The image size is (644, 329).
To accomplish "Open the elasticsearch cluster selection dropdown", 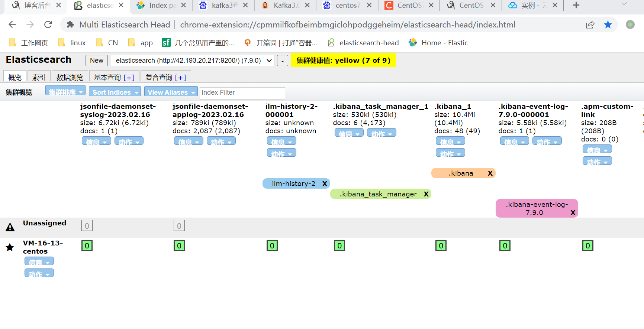I will click(193, 61).
